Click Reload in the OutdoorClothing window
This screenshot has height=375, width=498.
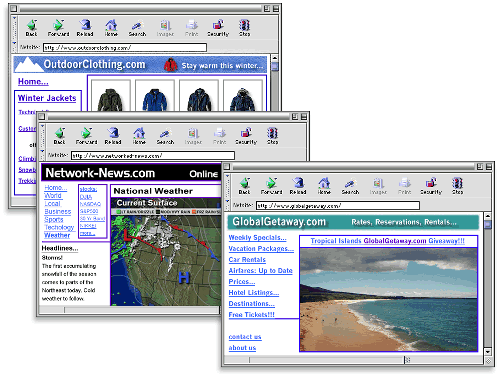pos(85,28)
